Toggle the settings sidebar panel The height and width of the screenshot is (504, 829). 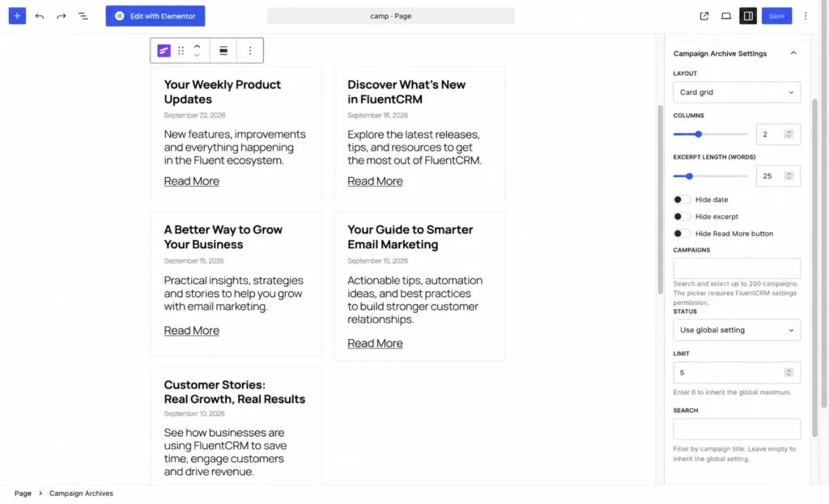(747, 16)
